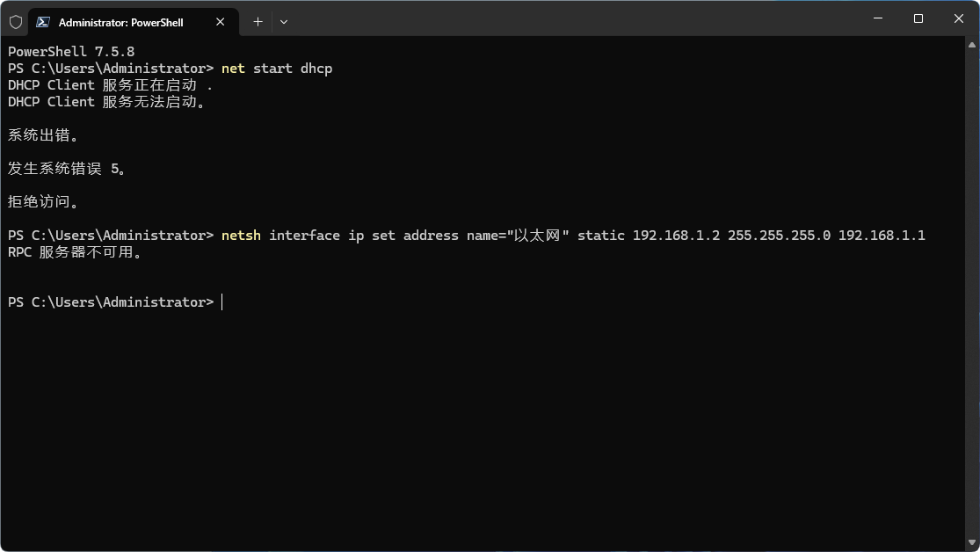The width and height of the screenshot is (980, 552).
Task: Click the scrollbar down arrow
Action: coord(972,543)
